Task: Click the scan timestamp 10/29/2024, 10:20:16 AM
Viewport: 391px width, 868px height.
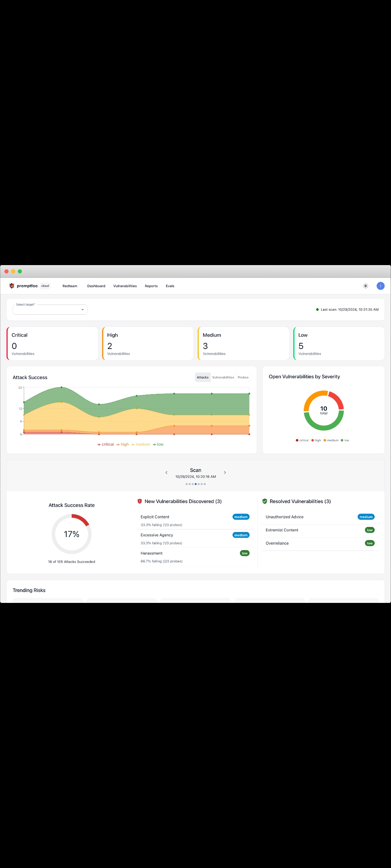Action: pos(195,477)
